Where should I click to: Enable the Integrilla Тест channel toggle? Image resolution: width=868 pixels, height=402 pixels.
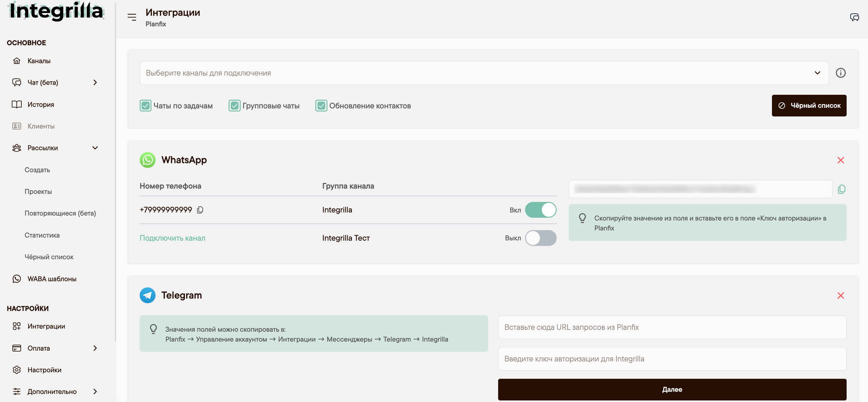click(540, 238)
